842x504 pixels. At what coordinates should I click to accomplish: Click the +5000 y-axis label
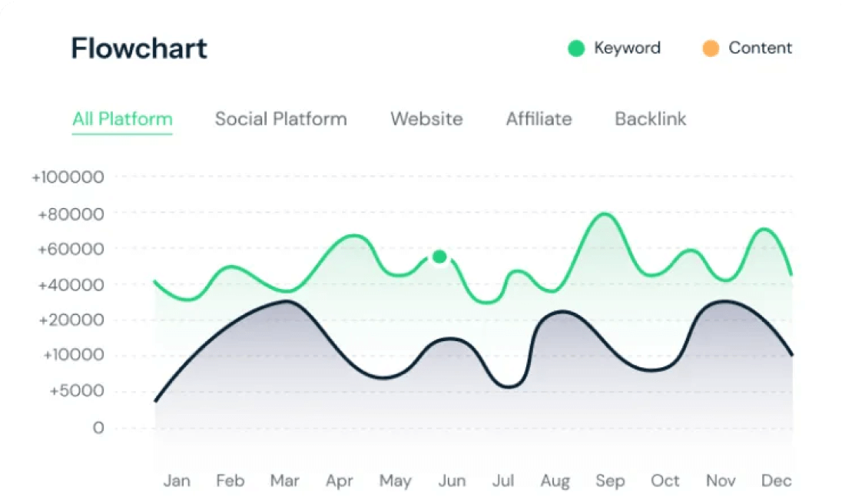tap(77, 391)
